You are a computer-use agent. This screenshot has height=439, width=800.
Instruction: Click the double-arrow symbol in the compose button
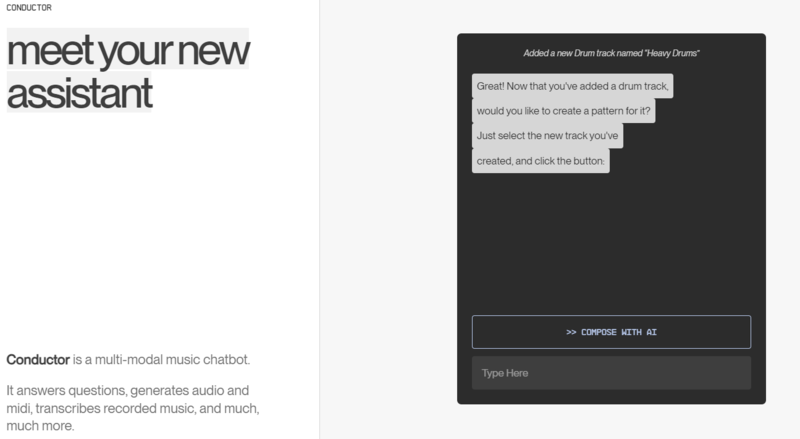point(571,332)
